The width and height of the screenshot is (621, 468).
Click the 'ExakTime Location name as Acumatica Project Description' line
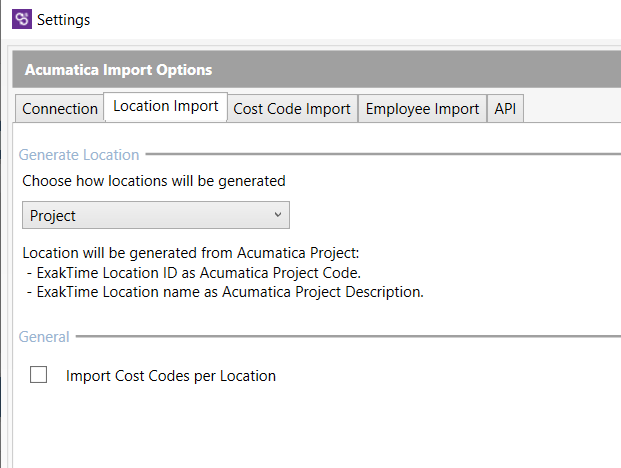[225, 292]
